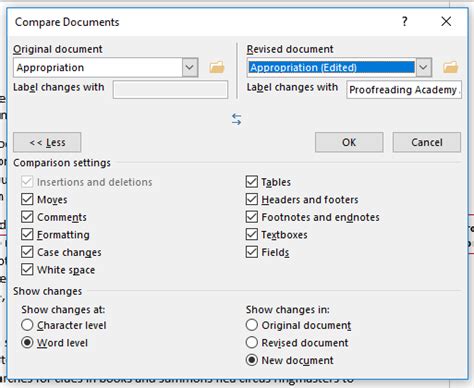Browse for revised document folder icon

pyautogui.click(x=451, y=67)
